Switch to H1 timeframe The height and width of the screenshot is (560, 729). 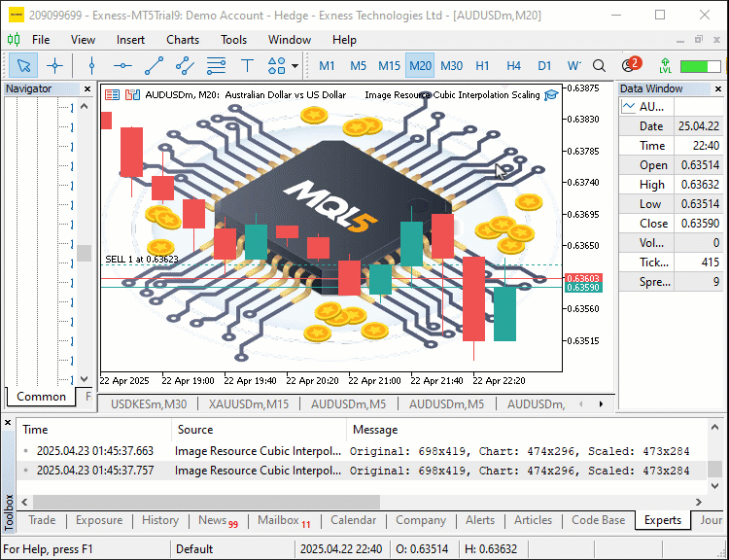coord(482,65)
